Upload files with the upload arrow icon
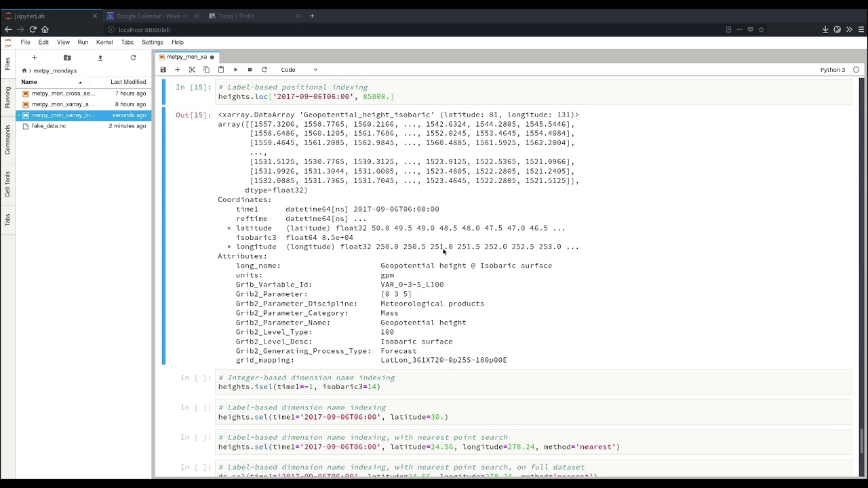The width and height of the screenshot is (868, 488). click(x=100, y=58)
